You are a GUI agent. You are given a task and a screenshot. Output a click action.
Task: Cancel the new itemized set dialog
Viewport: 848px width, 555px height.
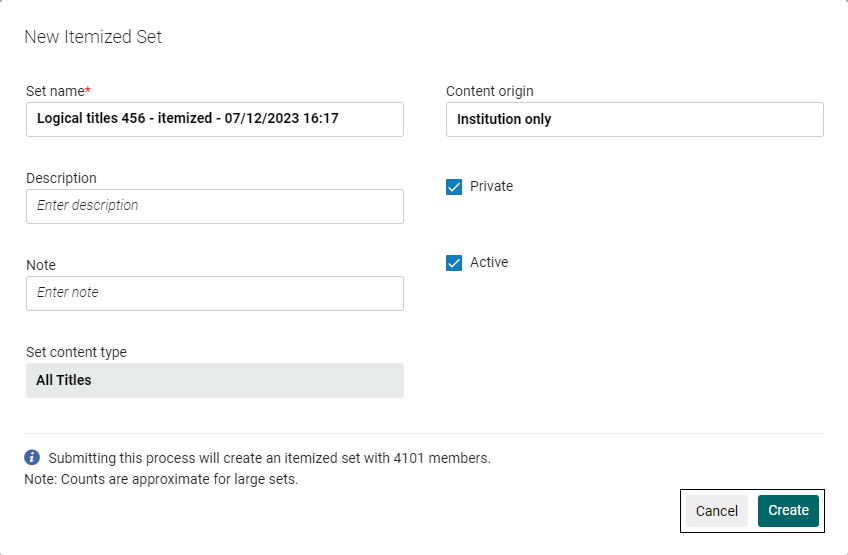point(716,511)
